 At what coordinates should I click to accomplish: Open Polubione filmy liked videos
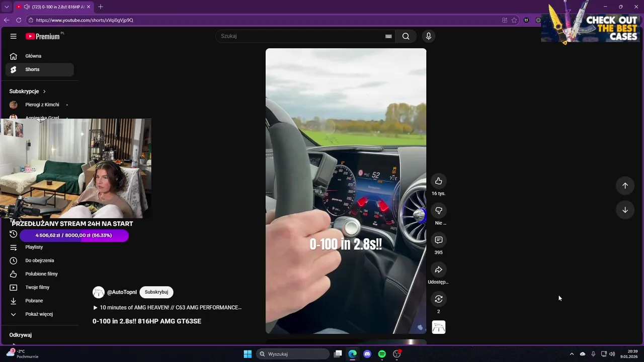[39, 274]
